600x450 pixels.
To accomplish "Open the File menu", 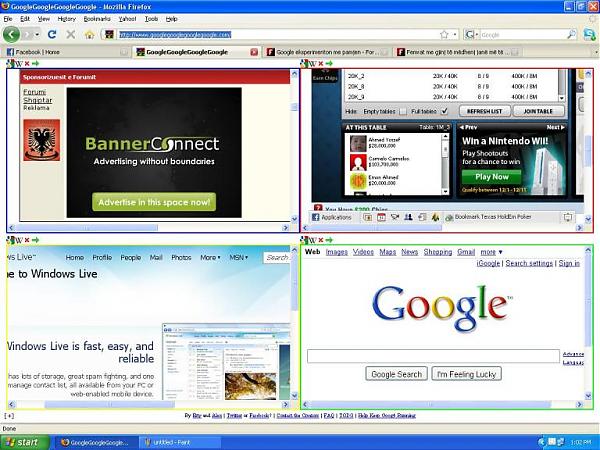I will [x=8, y=19].
